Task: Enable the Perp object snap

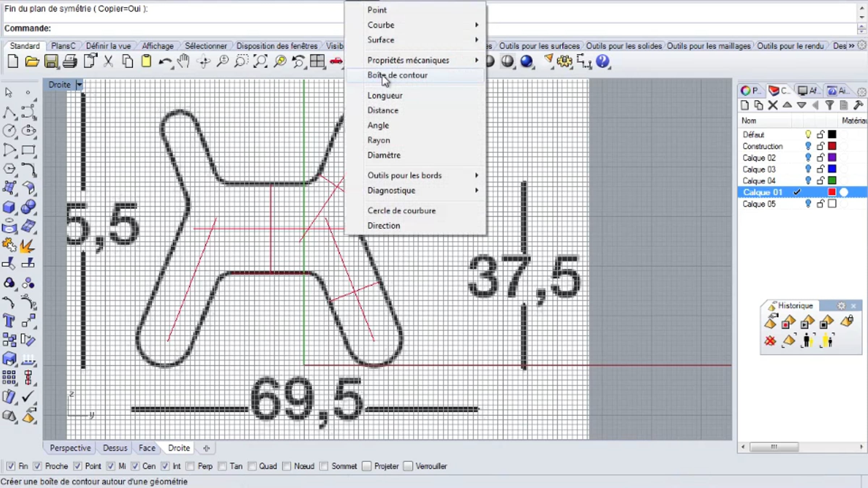Action: (190, 466)
